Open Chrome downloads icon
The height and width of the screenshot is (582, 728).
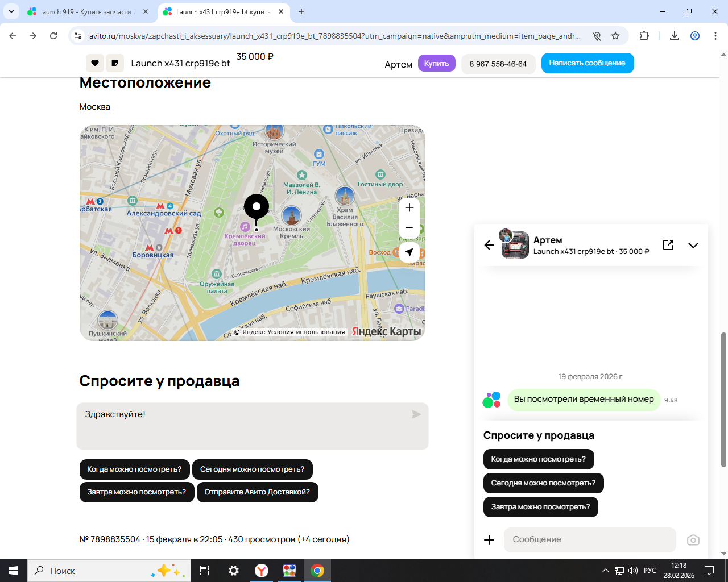click(x=675, y=36)
